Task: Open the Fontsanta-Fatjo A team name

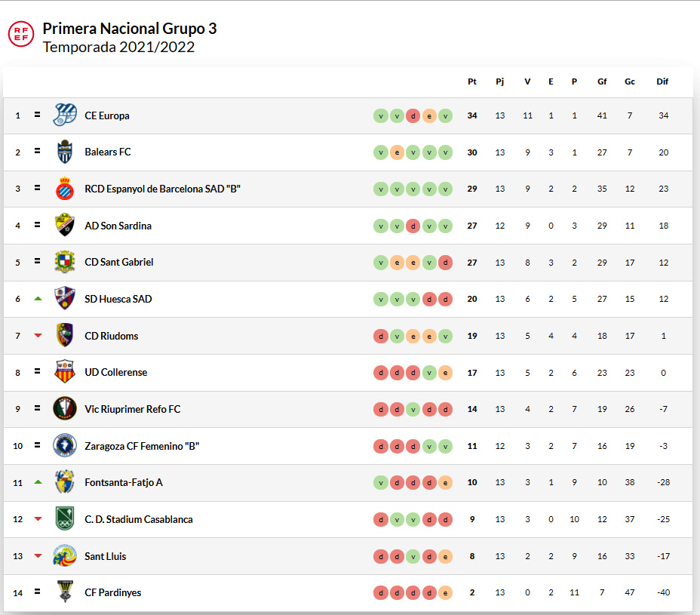Action: coord(123,482)
